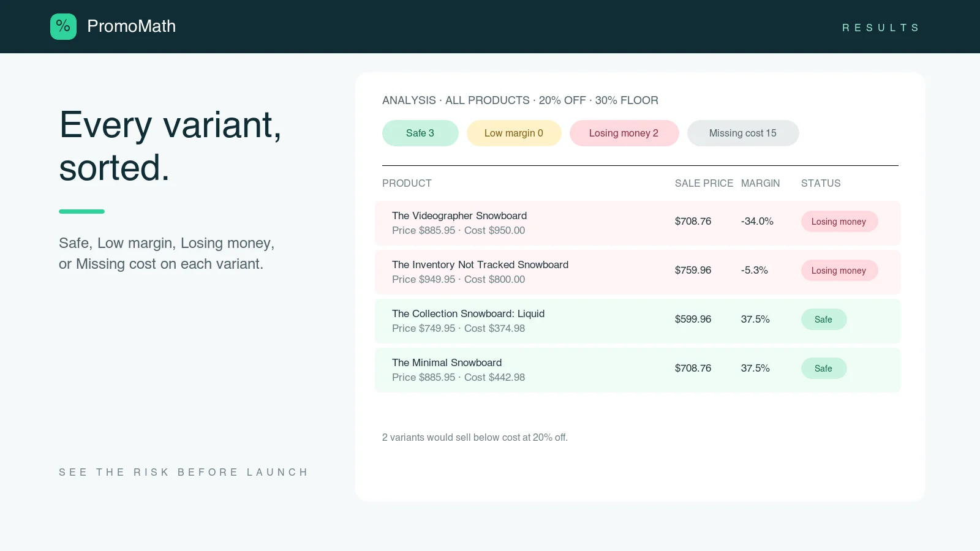Click The Minimal Snowboard's Safe badge
The image size is (980, 551).
[x=824, y=369]
